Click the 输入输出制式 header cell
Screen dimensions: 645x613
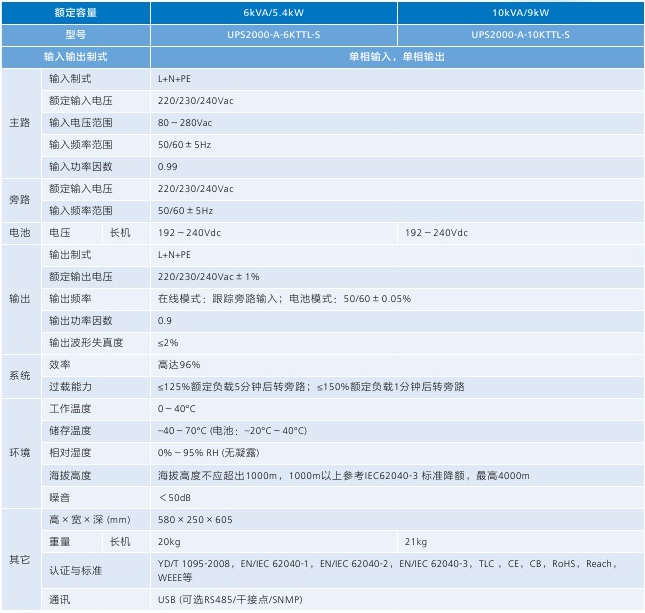76,57
